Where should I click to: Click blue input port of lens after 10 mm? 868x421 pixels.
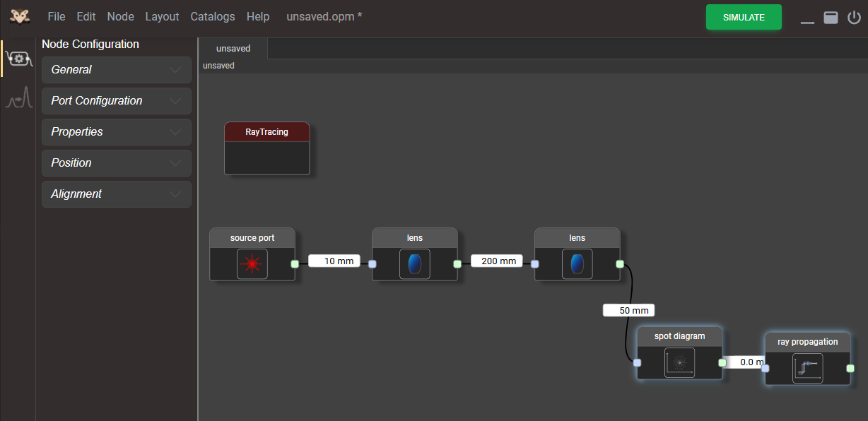[x=373, y=264]
